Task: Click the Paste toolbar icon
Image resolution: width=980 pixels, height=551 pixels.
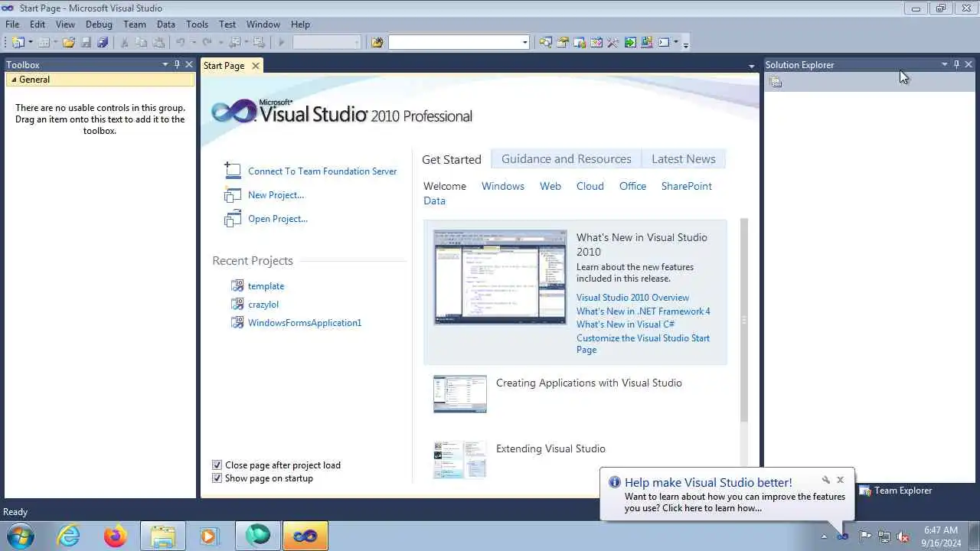Action: pos(158,42)
